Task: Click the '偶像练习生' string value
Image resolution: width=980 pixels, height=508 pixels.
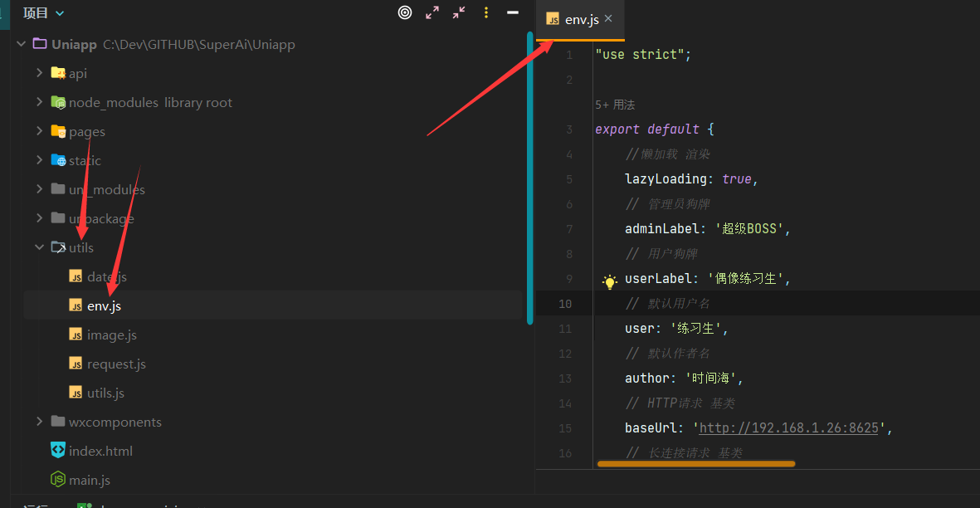Action: (x=745, y=279)
